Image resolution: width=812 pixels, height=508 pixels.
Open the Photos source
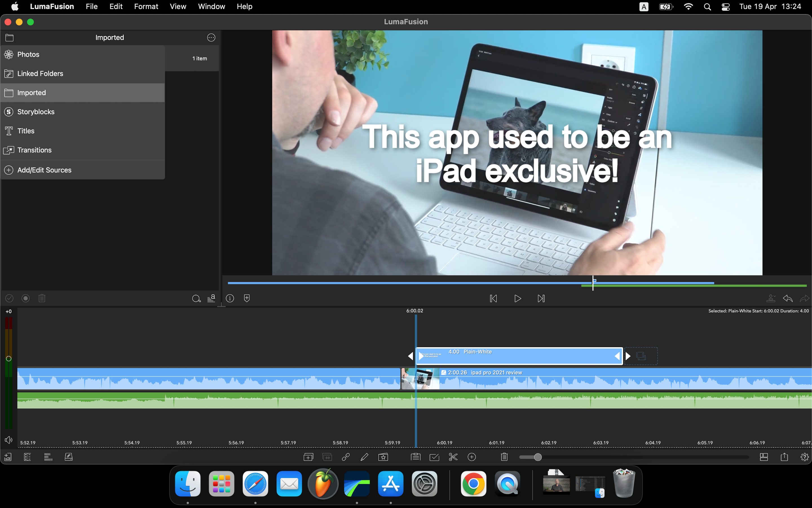click(83, 54)
